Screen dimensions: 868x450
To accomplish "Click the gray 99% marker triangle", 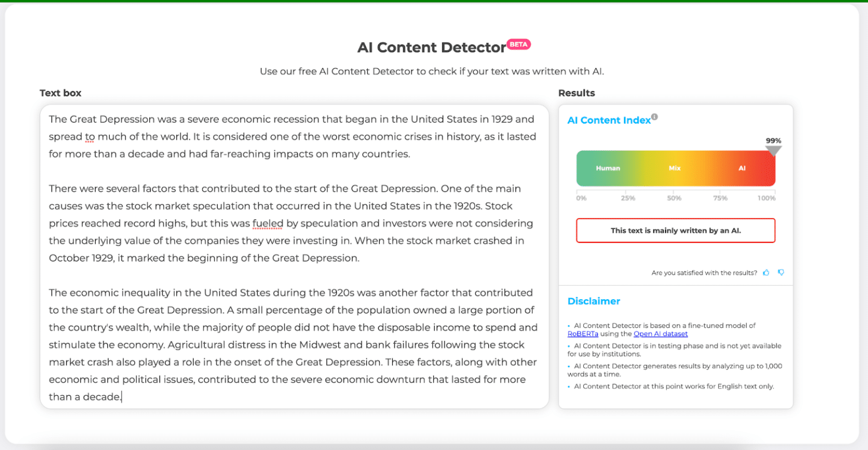I will [773, 151].
